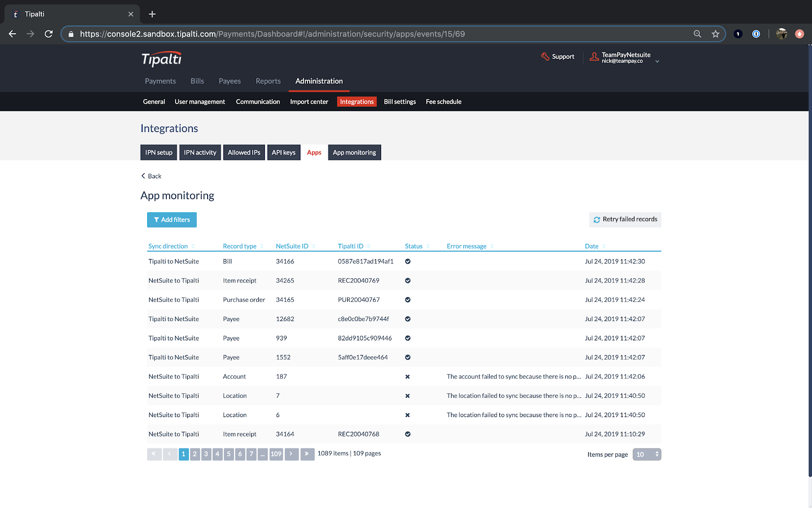Go to page 5
Image resolution: width=812 pixels, height=508 pixels.
coord(229,454)
